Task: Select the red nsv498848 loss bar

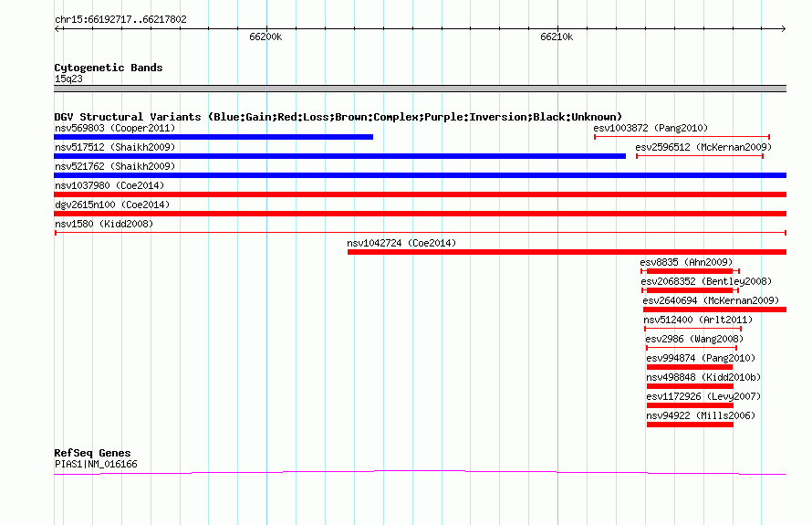Action: [x=690, y=386]
